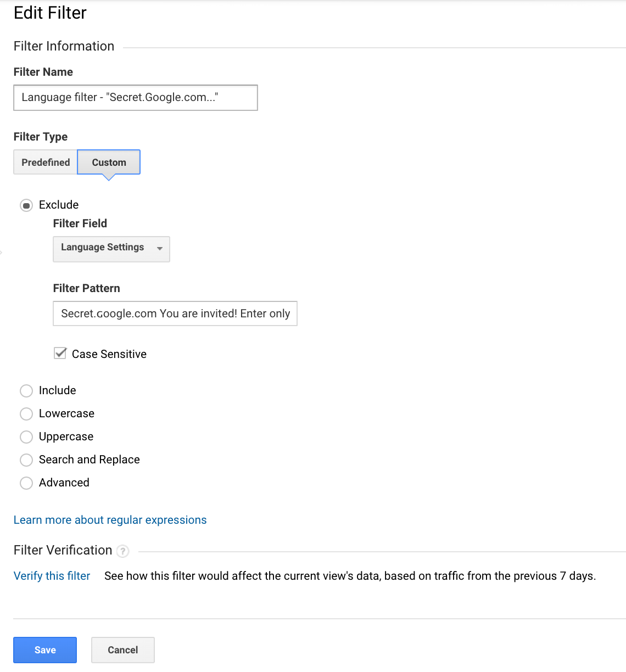Save the filter
Screen dimensions: 626x672
tap(45, 650)
